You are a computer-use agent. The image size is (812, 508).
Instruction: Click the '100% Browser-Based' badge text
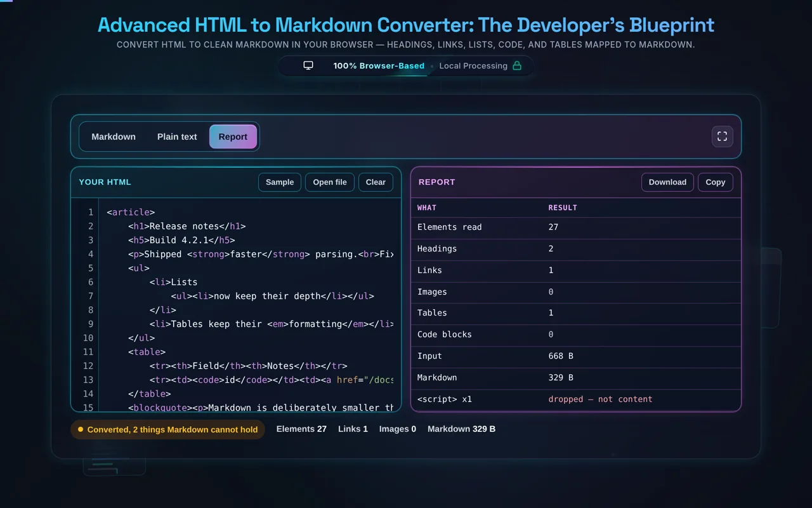[379, 65]
